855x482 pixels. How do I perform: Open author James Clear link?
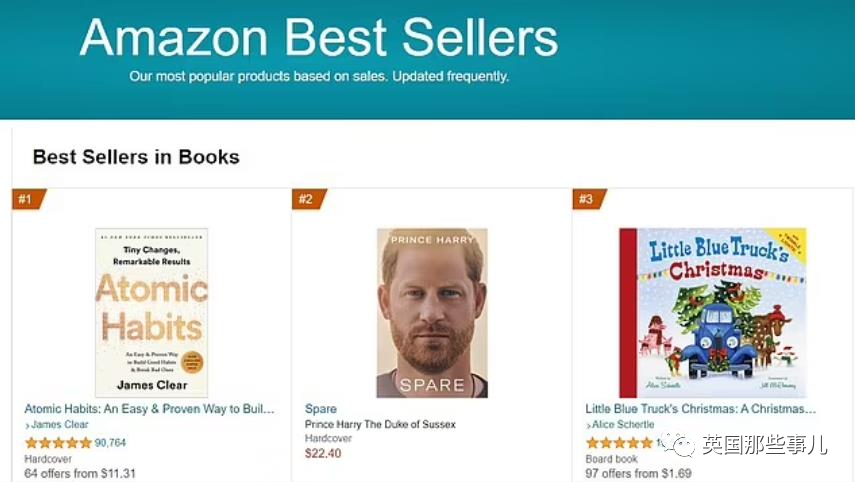(x=59, y=424)
